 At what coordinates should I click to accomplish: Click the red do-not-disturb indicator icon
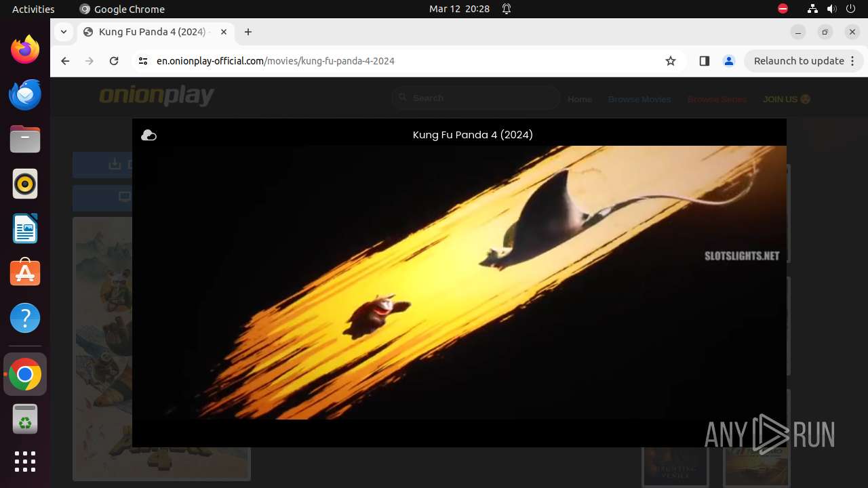click(783, 9)
